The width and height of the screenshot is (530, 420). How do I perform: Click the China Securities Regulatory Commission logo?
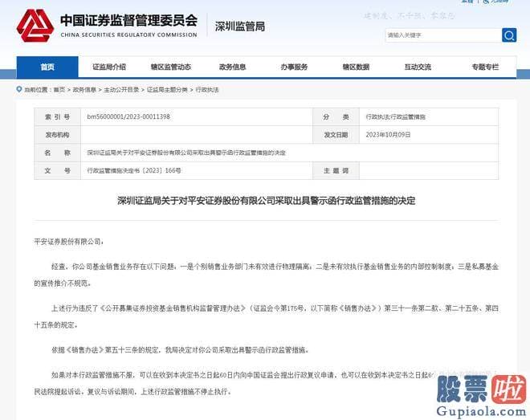[35, 26]
